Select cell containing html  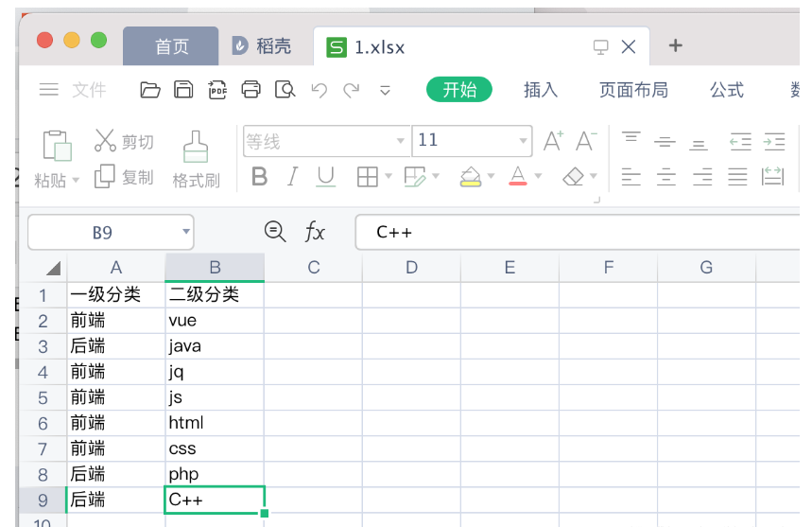click(x=215, y=423)
